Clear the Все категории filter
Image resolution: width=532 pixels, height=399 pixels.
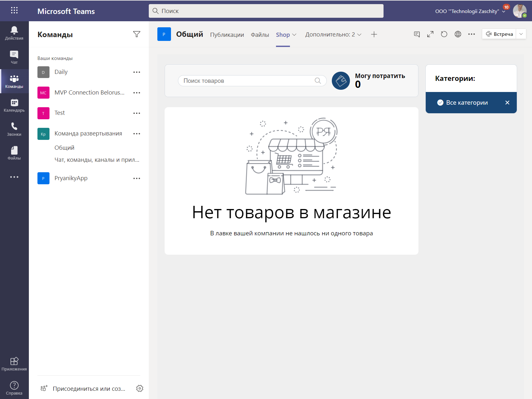coord(507,102)
